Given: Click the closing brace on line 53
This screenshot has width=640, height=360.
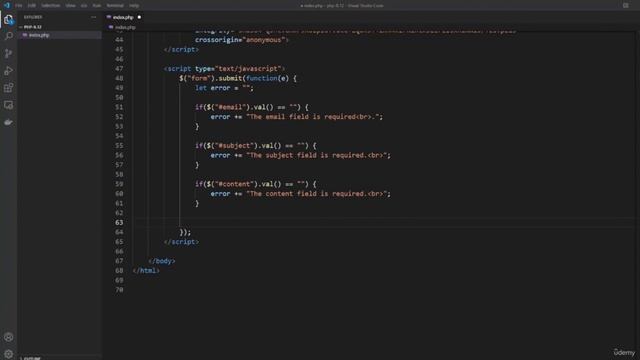Looking at the screenshot, I should pos(197,127).
